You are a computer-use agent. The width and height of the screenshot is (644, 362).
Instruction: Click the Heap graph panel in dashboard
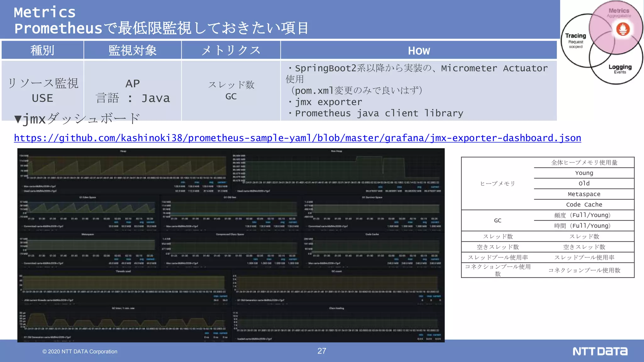(x=124, y=171)
